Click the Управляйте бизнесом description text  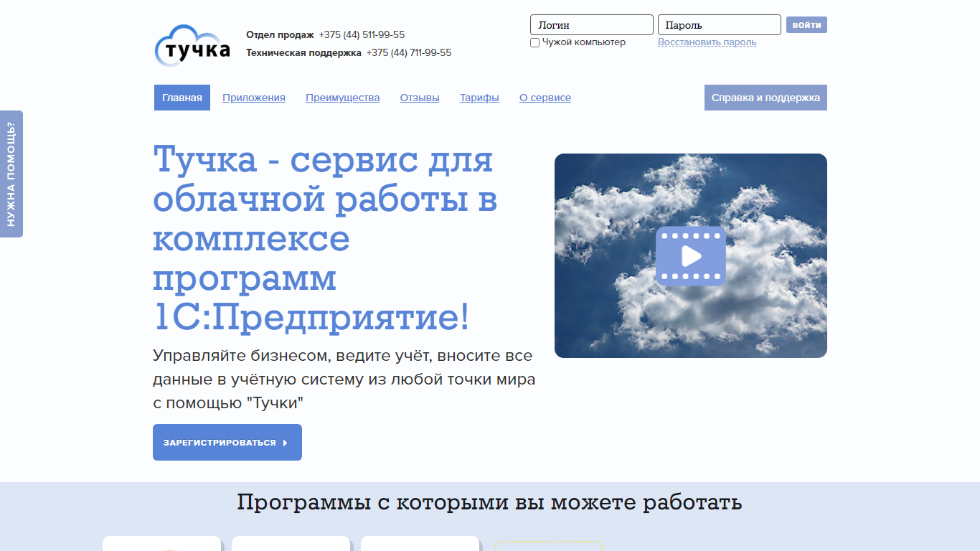(344, 379)
